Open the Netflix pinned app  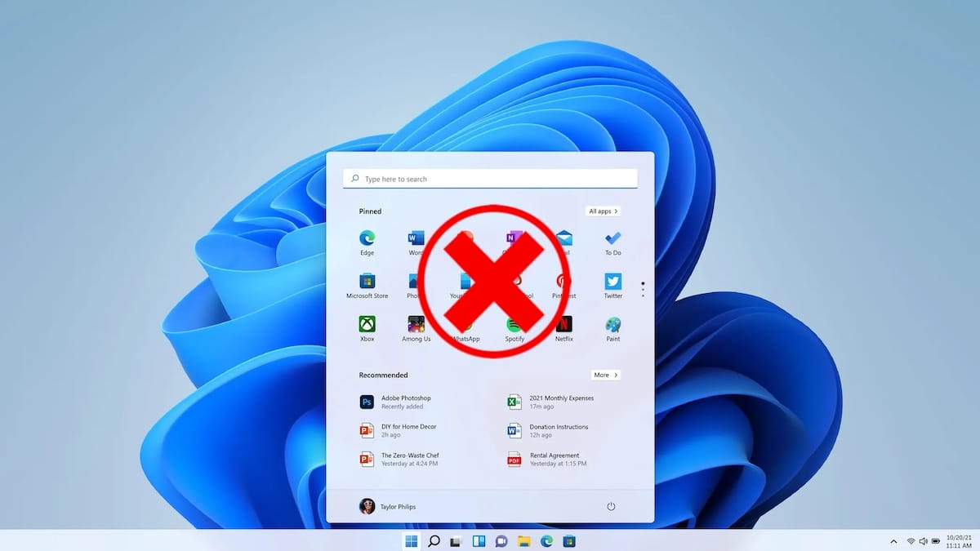[x=563, y=329]
